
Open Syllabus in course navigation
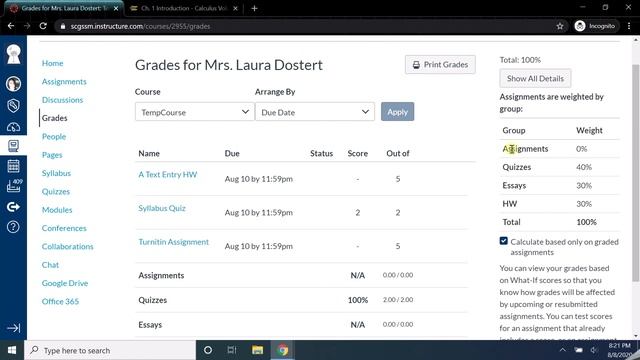[x=56, y=173]
